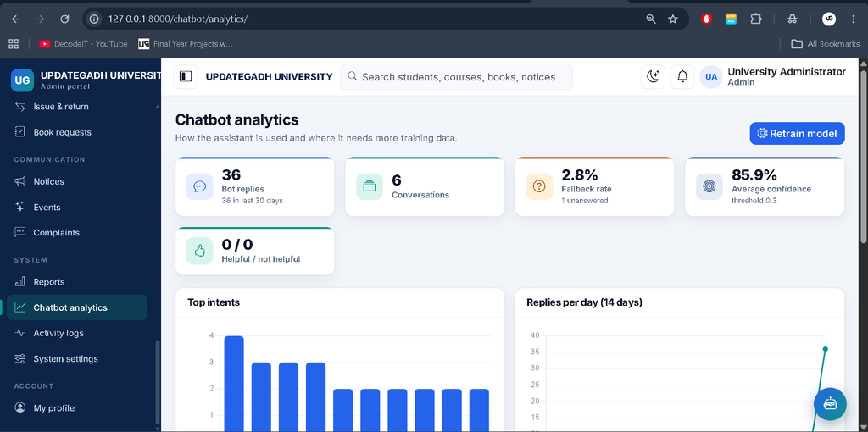Screen dimensions: 868x432
Task: Click the University Administrator name
Action: 787,72
